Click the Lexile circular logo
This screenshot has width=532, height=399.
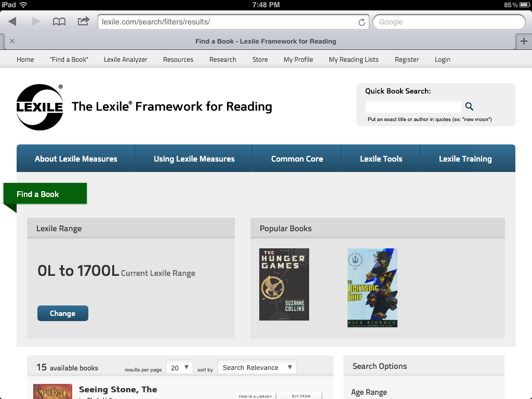(x=39, y=107)
